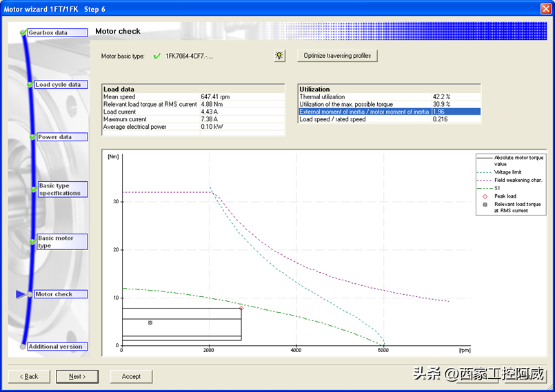Open the Load cycle data step
The height and width of the screenshot is (392, 555).
coord(61,85)
